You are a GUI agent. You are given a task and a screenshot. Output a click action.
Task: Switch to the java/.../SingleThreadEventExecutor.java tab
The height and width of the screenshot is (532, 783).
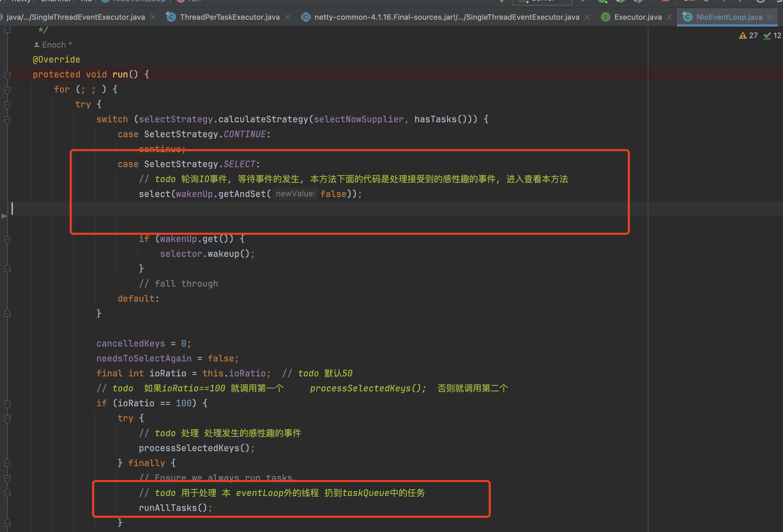point(75,17)
